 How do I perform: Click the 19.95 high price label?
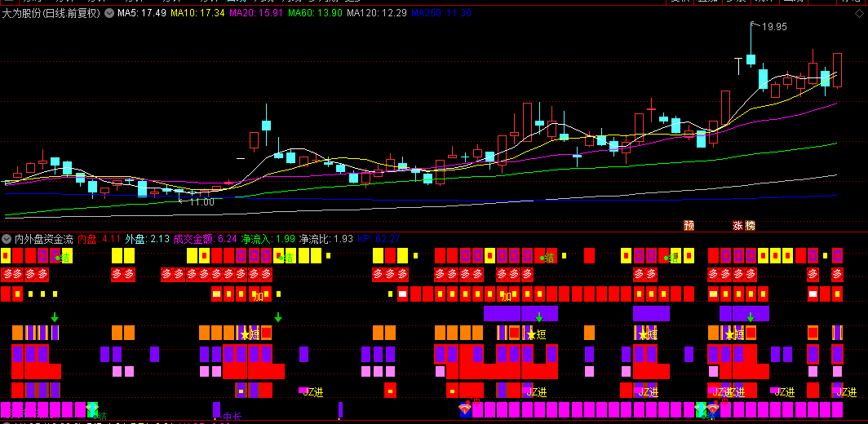pos(774,27)
